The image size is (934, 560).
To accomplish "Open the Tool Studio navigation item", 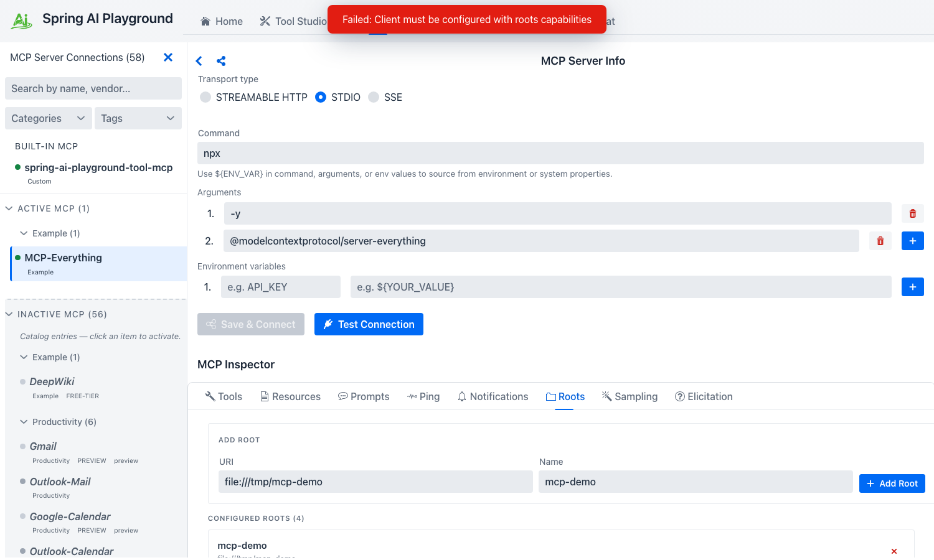I will click(x=293, y=21).
